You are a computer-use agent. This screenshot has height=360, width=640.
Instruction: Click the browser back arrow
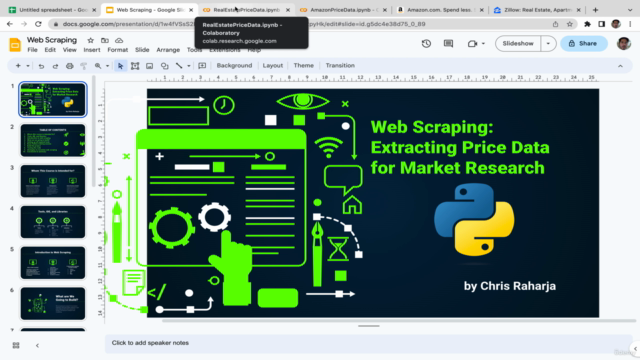coord(10,24)
